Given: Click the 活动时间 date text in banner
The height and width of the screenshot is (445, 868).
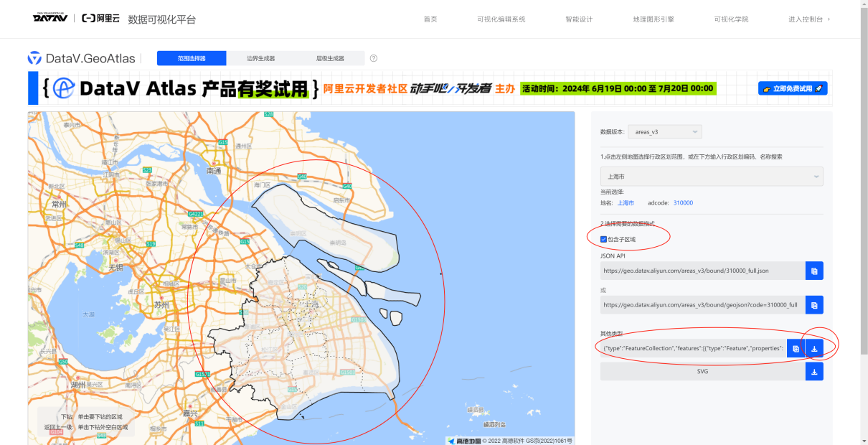Looking at the screenshot, I should 618,88.
